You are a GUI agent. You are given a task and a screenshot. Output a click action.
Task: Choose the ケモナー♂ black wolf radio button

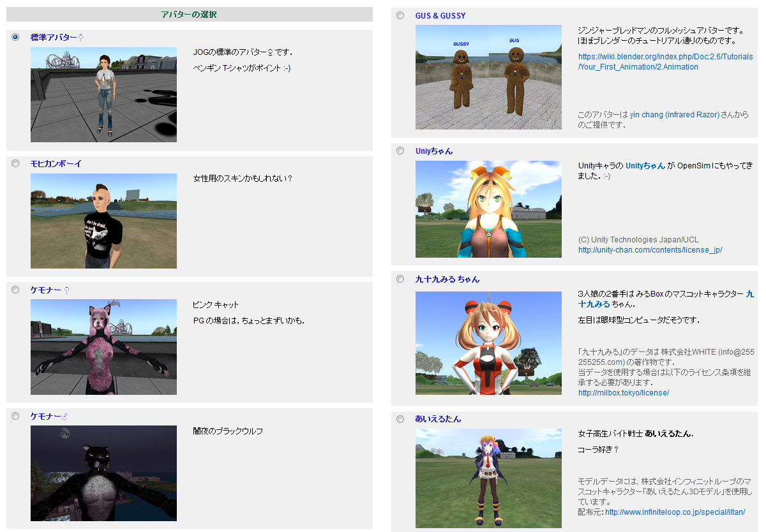[x=15, y=416]
